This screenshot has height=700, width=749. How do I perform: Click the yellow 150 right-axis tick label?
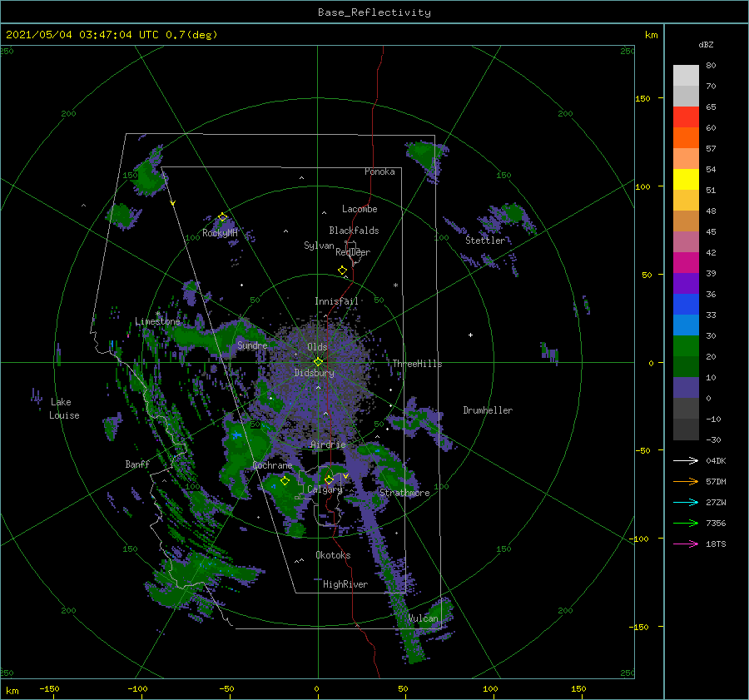[642, 98]
